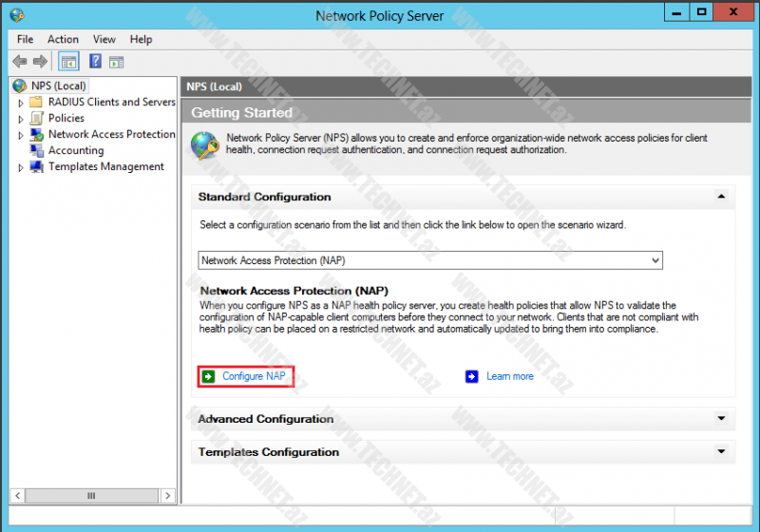This screenshot has width=760, height=532.
Task: Select the NPS (Local) root node
Action: (x=58, y=85)
